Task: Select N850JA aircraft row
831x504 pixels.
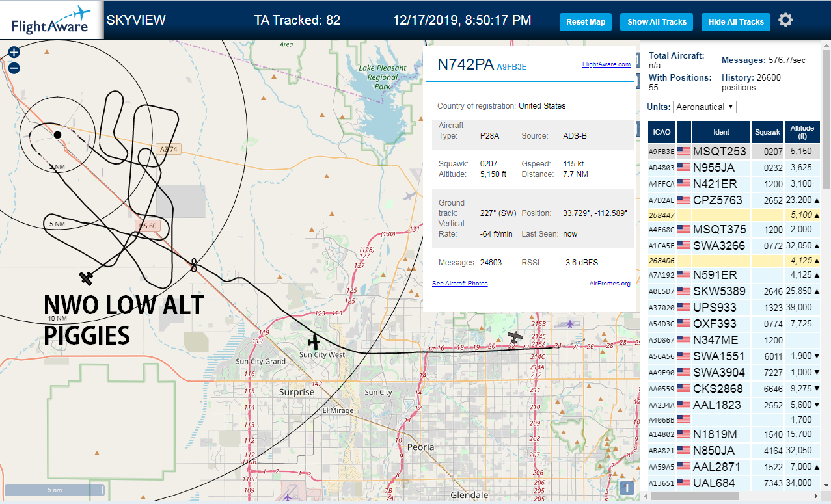Action: 733,451
